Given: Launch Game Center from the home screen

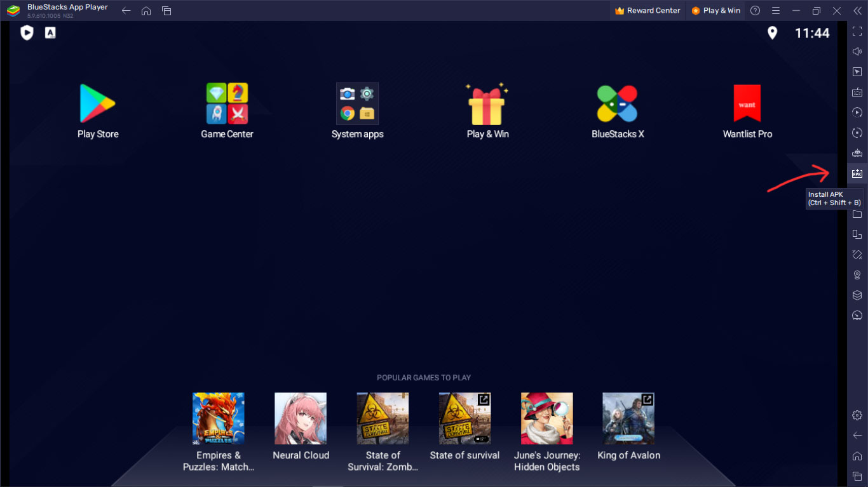Looking at the screenshot, I should (227, 103).
